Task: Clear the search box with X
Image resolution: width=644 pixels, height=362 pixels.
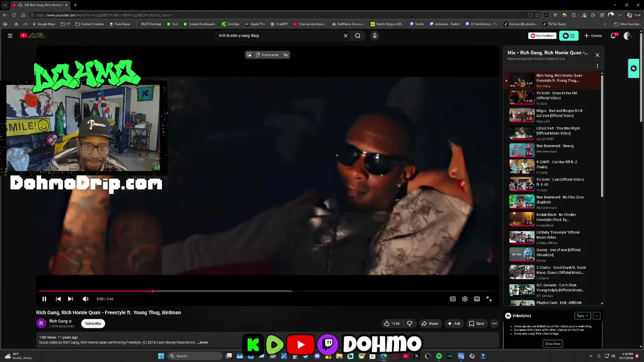Action: tap(346, 36)
